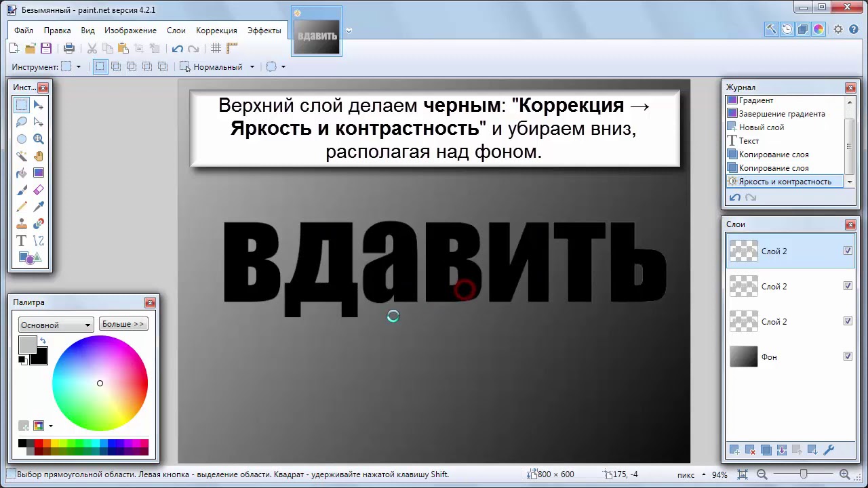Viewport: 868px width, 488px height.
Task: Toggle the rulers display
Action: point(232,48)
